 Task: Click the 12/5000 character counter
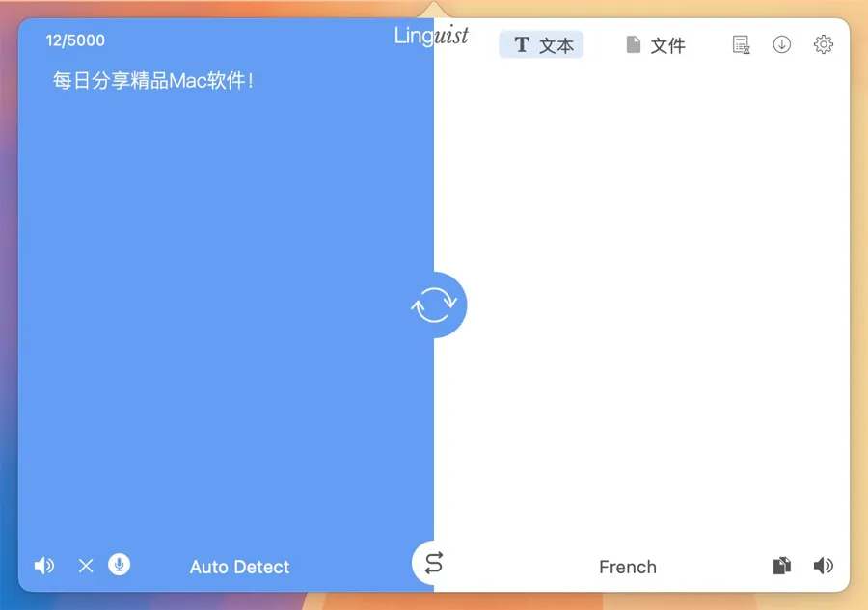75,40
